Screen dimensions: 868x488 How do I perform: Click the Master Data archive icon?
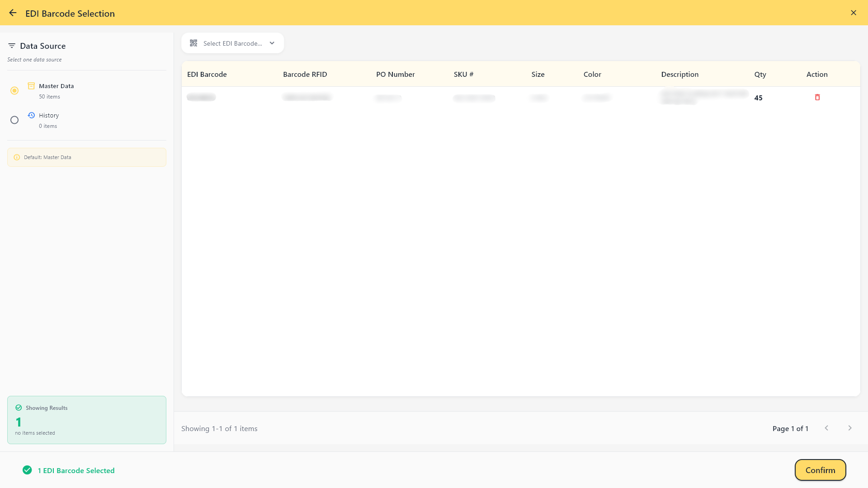click(31, 86)
